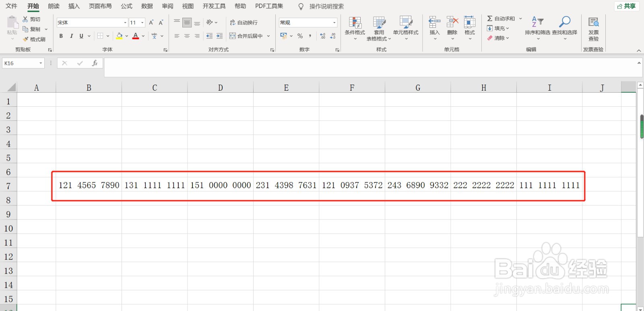Click the percent style icon
Viewport: 644px width, 311px height.
pos(300,36)
